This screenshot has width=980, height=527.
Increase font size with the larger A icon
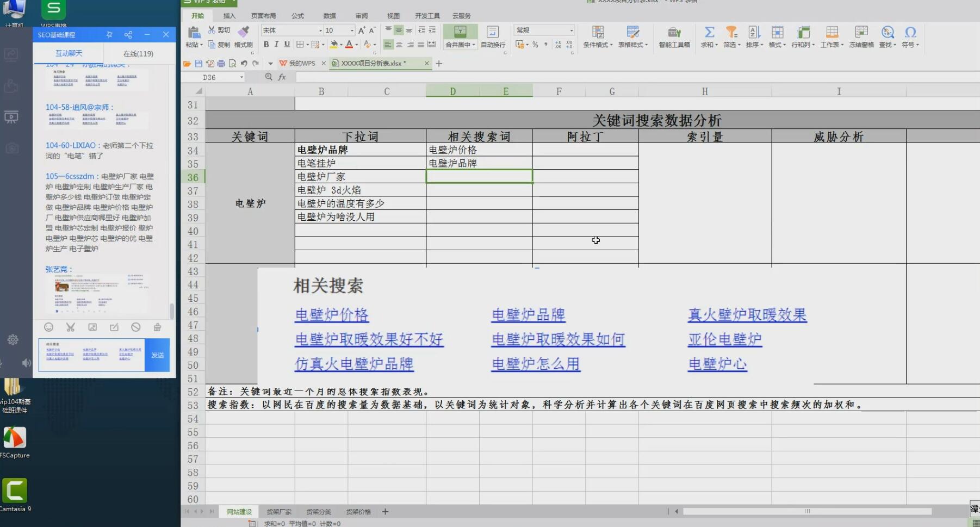pos(362,30)
